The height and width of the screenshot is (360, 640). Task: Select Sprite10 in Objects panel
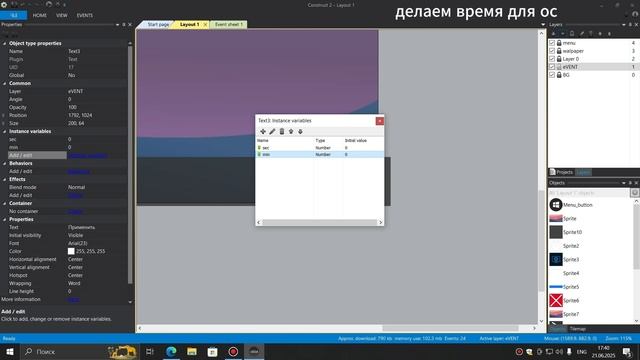point(566,232)
